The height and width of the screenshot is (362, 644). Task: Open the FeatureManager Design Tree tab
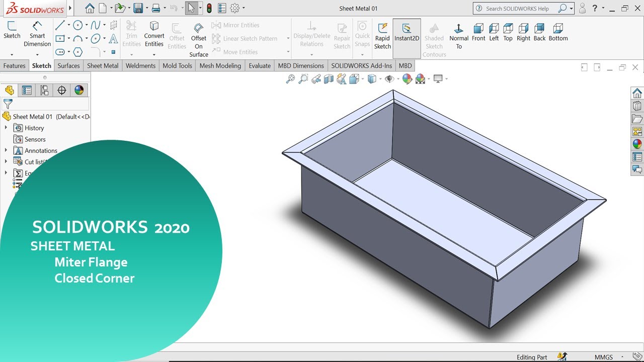point(10,90)
